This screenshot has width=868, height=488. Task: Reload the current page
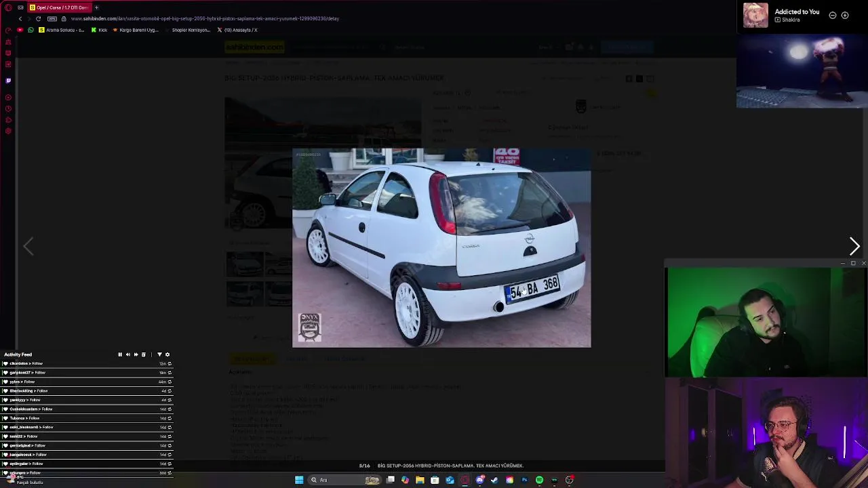(39, 18)
